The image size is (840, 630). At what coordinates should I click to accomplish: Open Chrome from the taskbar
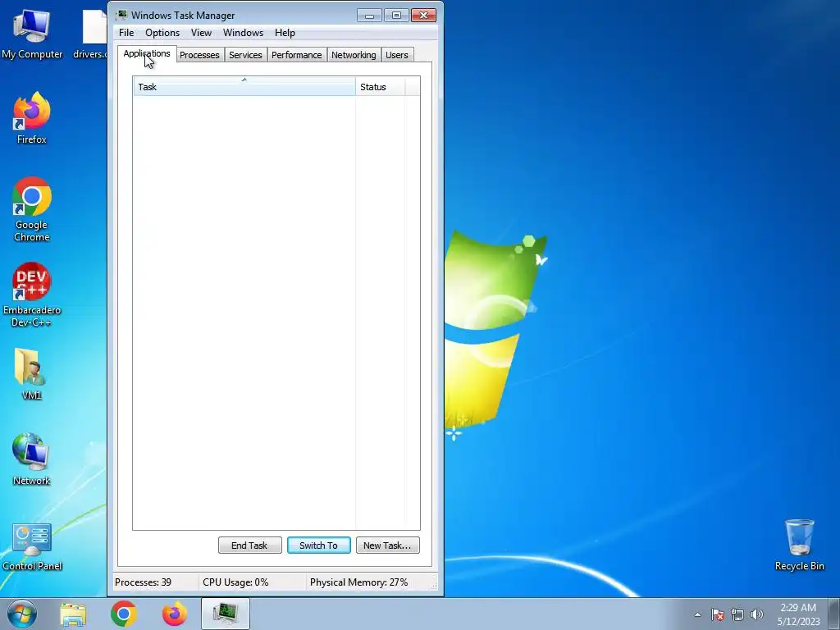point(124,614)
